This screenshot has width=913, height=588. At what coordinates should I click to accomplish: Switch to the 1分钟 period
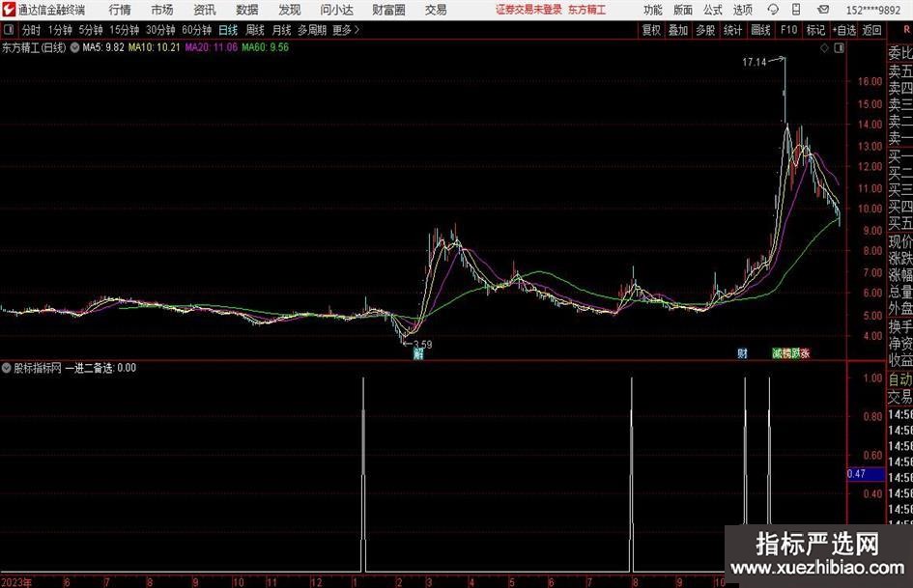tap(60, 30)
